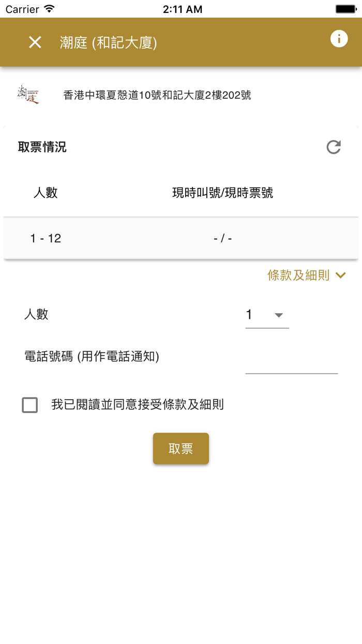Open the 人數 party size dropdown

(266, 315)
